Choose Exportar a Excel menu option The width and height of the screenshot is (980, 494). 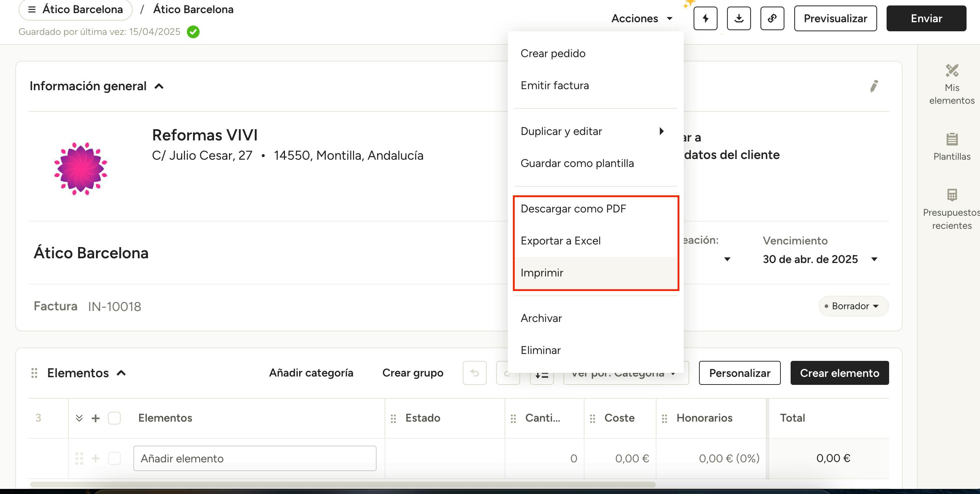point(561,240)
